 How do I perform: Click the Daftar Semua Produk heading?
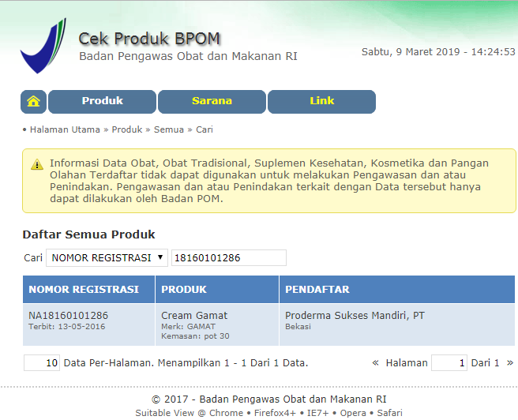[88, 234]
